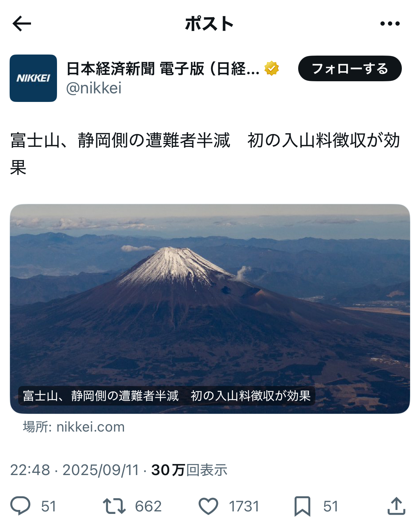Open the NIKKEI profile avatar

click(x=33, y=78)
